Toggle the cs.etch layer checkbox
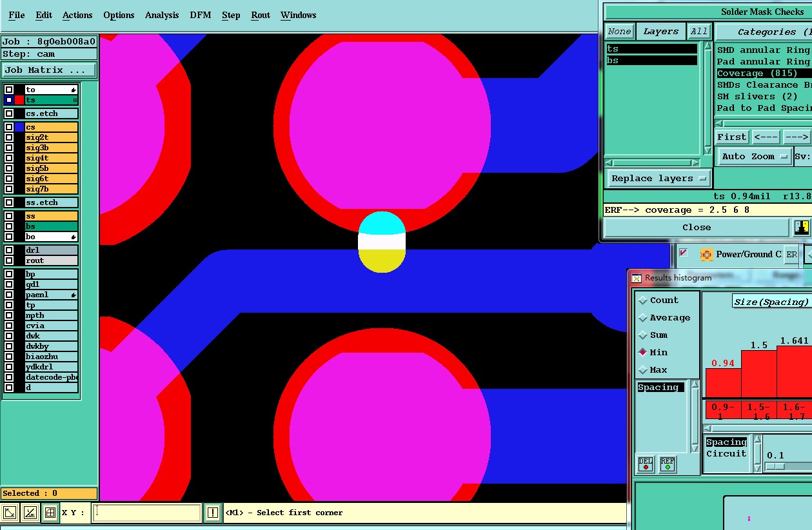 (x=9, y=113)
